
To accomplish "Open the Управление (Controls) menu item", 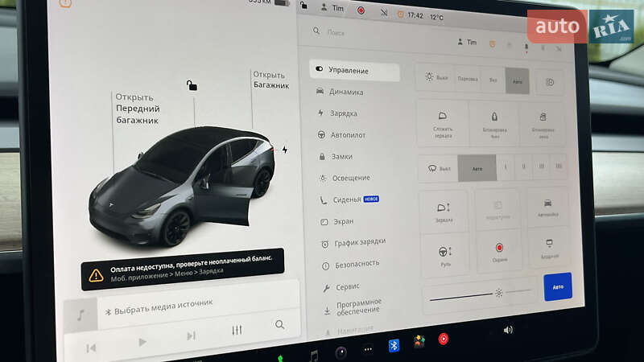I will [354, 71].
